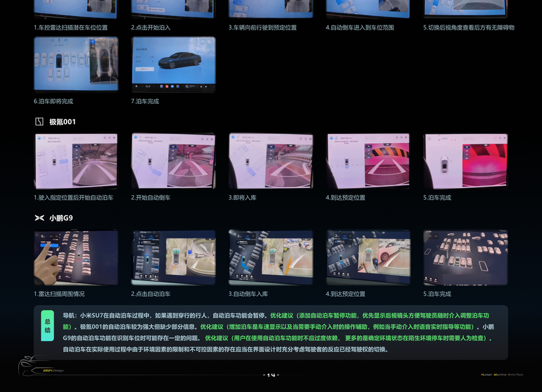The height and width of the screenshot is (392, 542).
Task: Open Xpeng G9 thumbnail for 4.到达预定位置
Action: click(368, 257)
